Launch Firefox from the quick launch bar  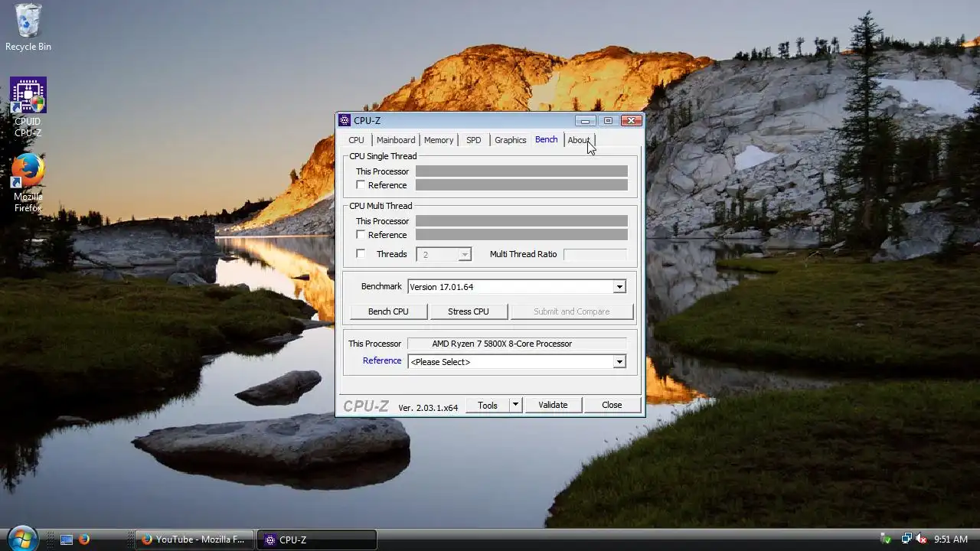tap(84, 540)
